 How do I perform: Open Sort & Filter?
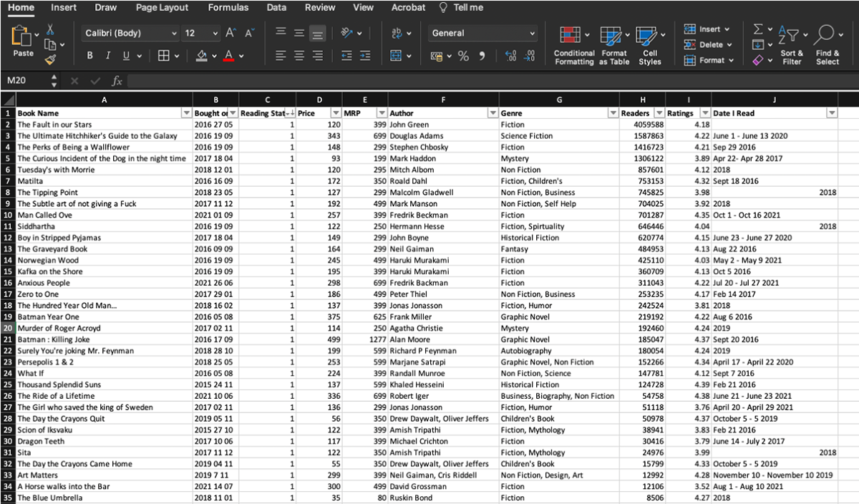coord(792,46)
